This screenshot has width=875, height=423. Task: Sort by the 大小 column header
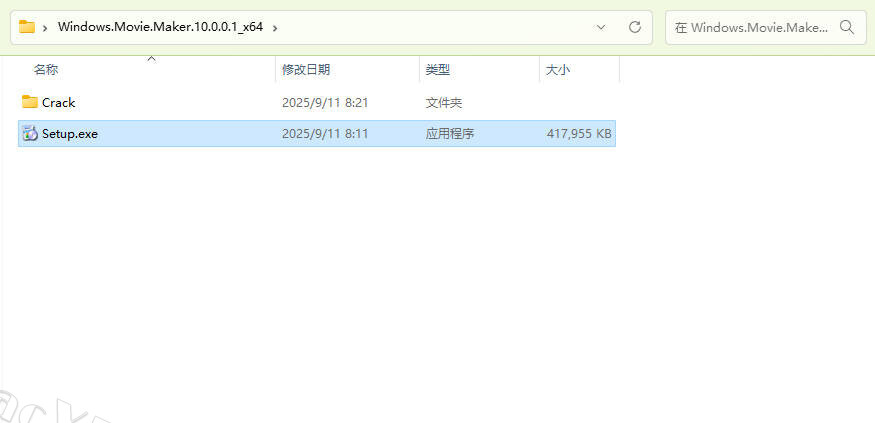[557, 70]
